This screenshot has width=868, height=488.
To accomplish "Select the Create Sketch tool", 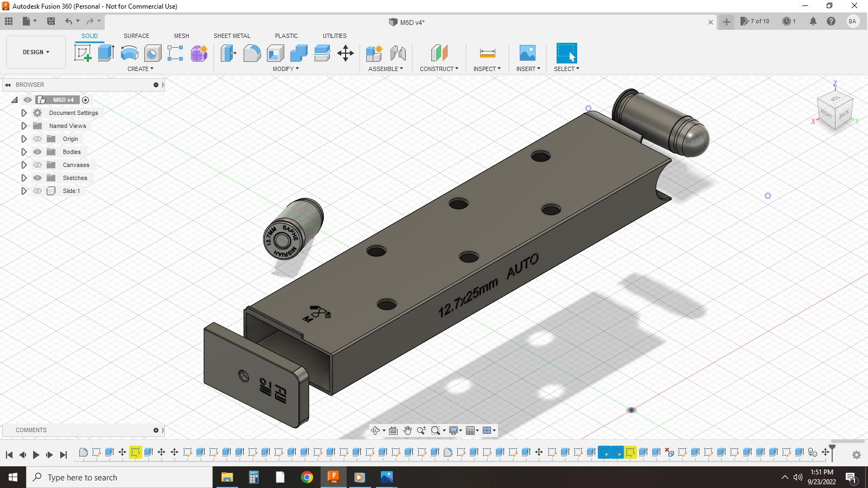I will click(82, 53).
